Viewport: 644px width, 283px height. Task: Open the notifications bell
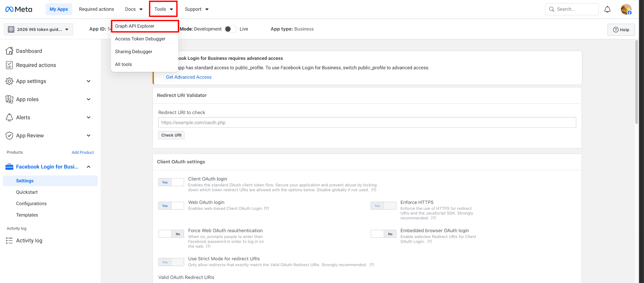coord(607,9)
